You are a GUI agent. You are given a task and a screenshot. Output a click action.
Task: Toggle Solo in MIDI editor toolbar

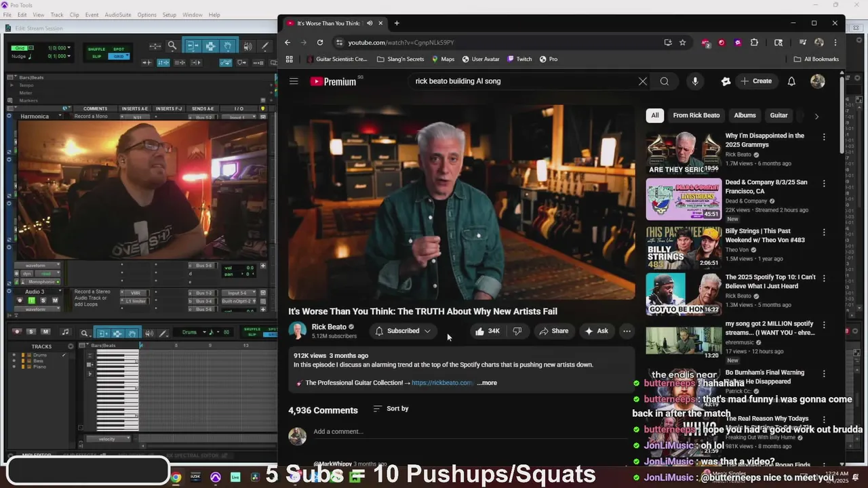pos(32,331)
